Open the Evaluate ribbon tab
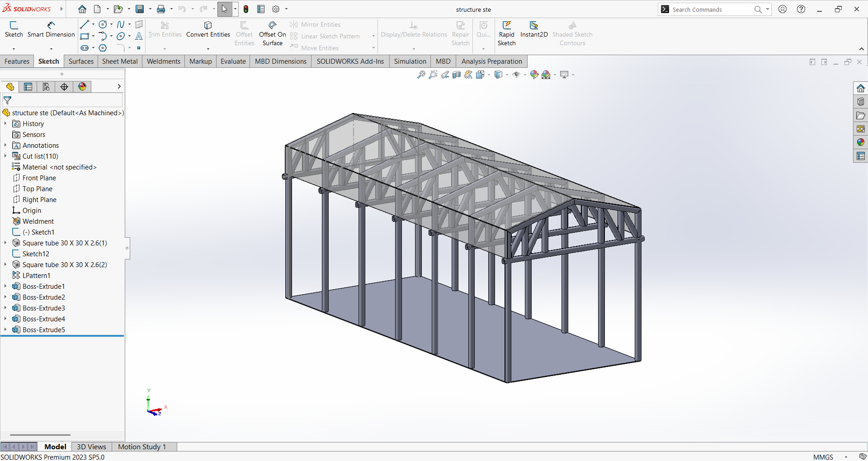 tap(233, 61)
